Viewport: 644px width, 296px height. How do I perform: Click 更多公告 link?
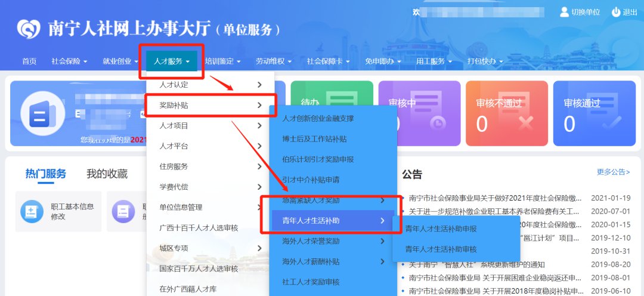pos(613,172)
